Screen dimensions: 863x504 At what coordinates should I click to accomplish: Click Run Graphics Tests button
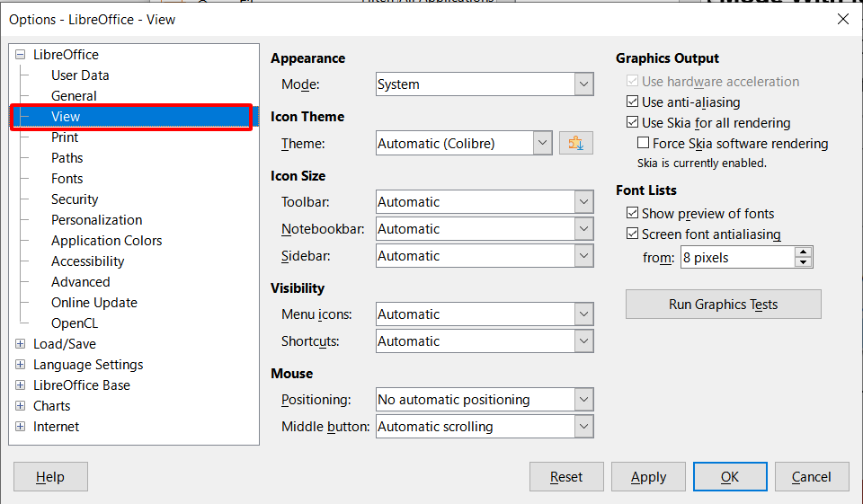724,305
